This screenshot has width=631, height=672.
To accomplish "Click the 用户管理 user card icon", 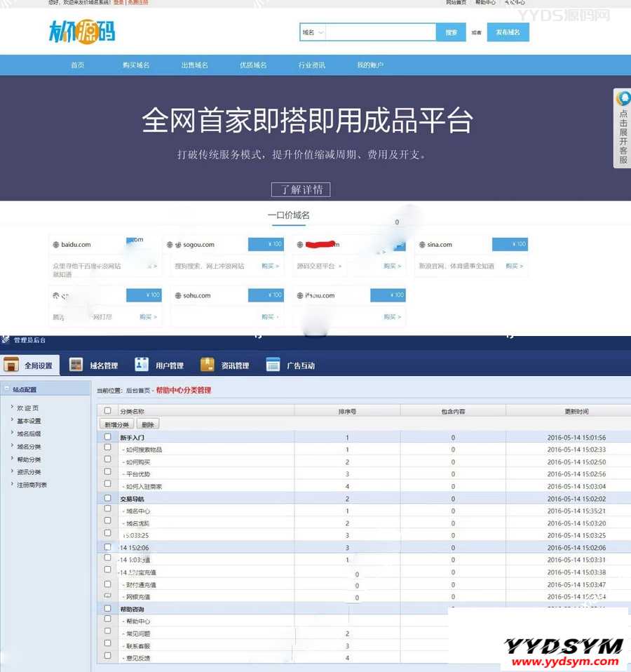I will [142, 365].
